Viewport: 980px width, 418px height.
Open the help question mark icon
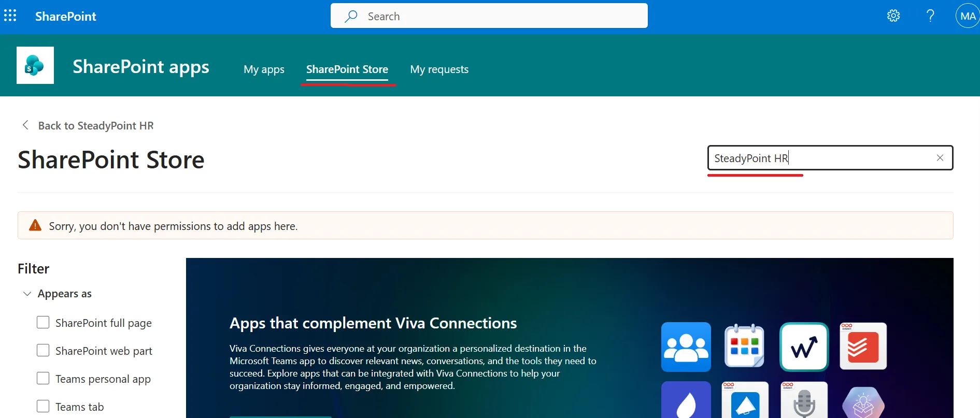(x=930, y=16)
